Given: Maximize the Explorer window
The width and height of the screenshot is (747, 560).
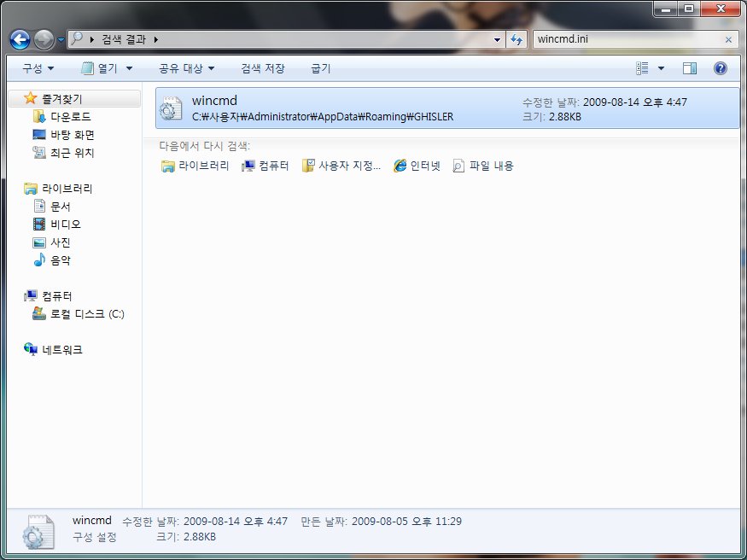Looking at the screenshot, I should (x=688, y=9).
